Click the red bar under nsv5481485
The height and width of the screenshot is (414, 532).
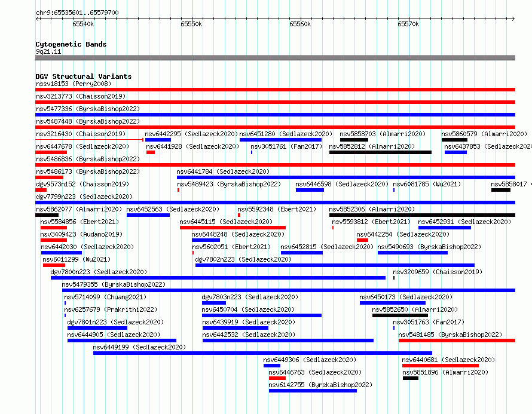pos(457,341)
